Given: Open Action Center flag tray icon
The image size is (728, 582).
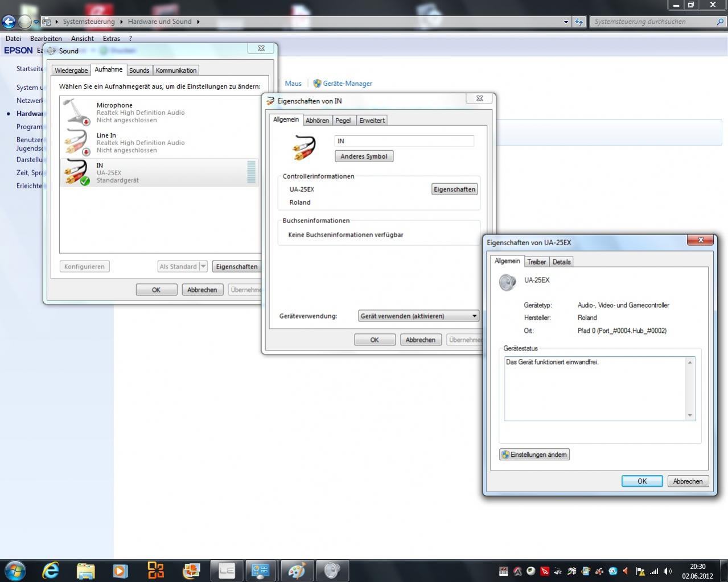Looking at the screenshot, I should (640, 571).
